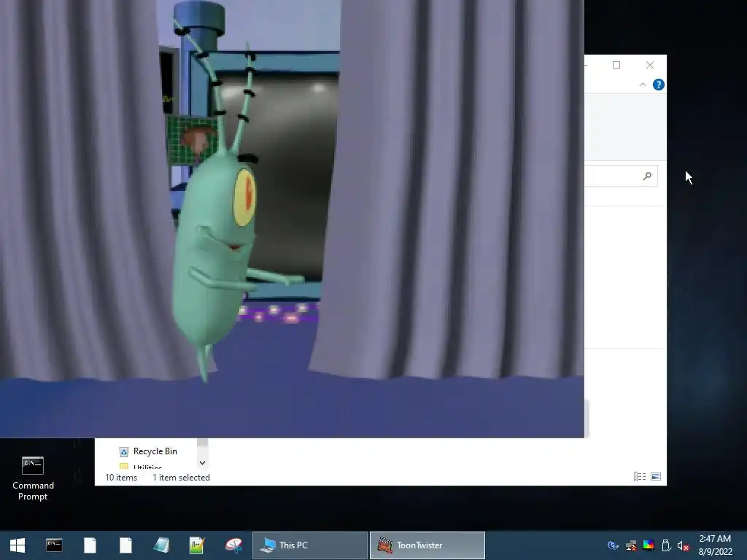Launch Command Prompt from the taskbar
Image resolution: width=747 pixels, height=560 pixels.
(x=54, y=545)
